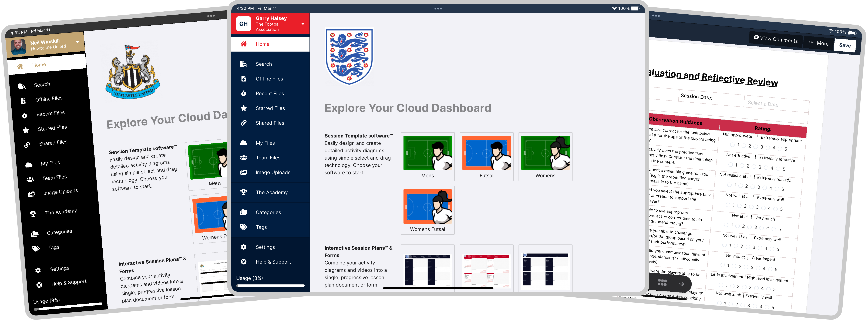868x336 pixels.
Task: Click Tags icon on left Newcastle tablet
Action: (36, 249)
